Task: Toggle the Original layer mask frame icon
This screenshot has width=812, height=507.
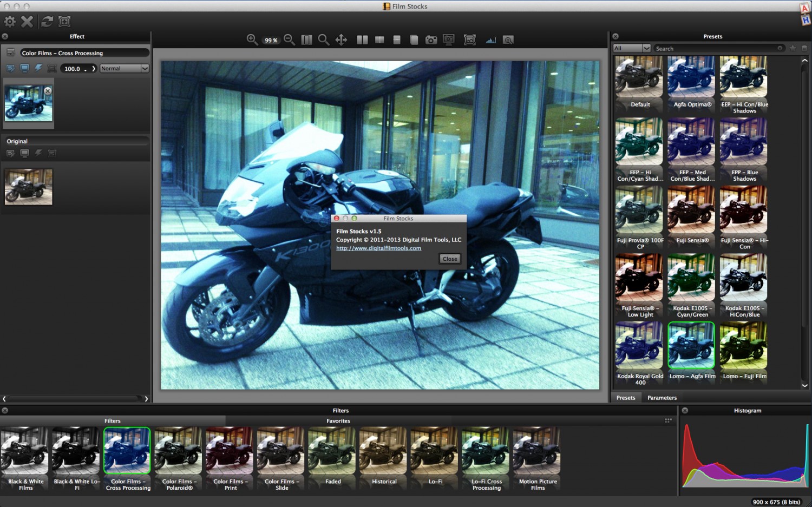Action: (x=52, y=153)
